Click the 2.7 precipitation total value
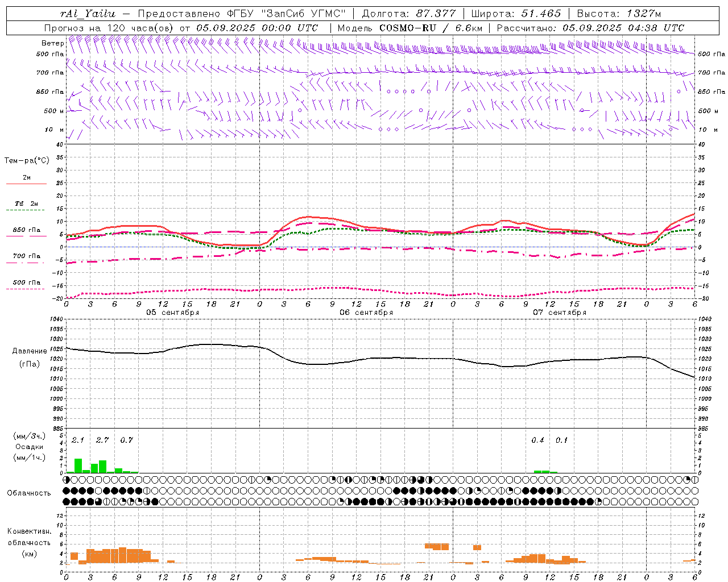Image resolution: width=728 pixels, height=582 pixels. point(102,440)
